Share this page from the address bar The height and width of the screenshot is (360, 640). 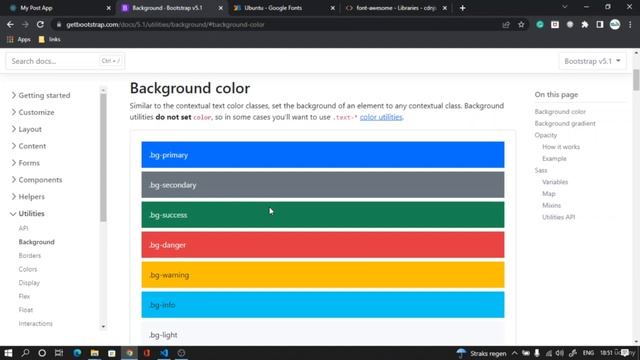click(x=506, y=24)
